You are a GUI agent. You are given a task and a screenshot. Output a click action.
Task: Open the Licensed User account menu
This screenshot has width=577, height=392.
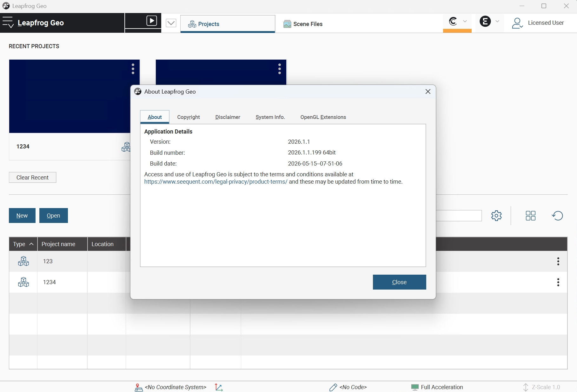(x=538, y=23)
